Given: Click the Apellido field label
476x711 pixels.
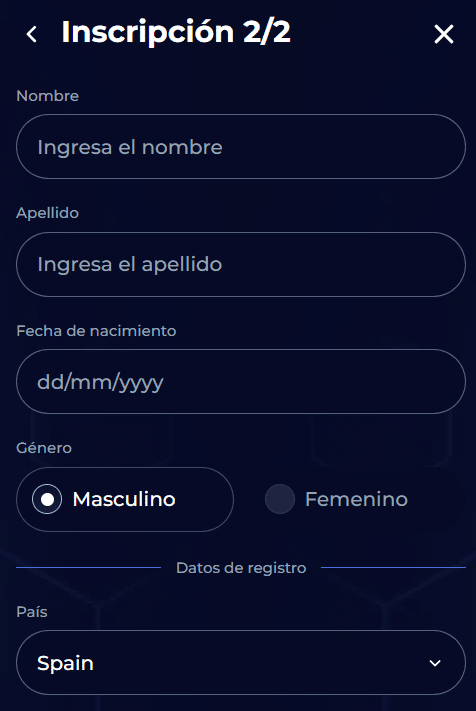Looking at the screenshot, I should tap(48, 213).
